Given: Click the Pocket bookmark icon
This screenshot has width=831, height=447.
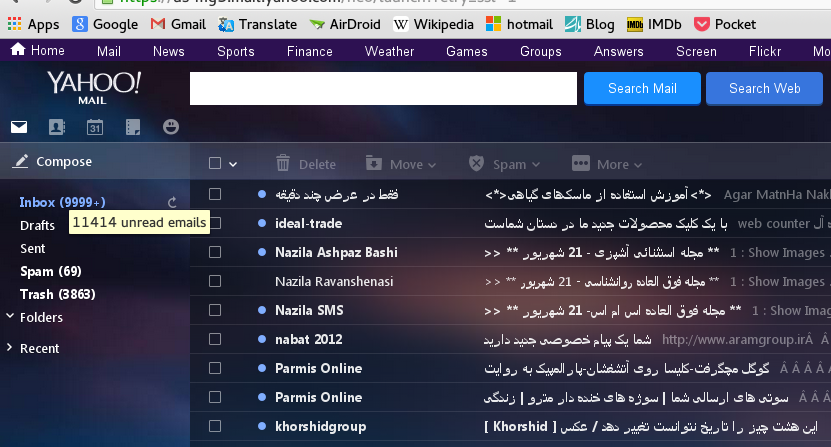Looking at the screenshot, I should pyautogui.click(x=701, y=23).
